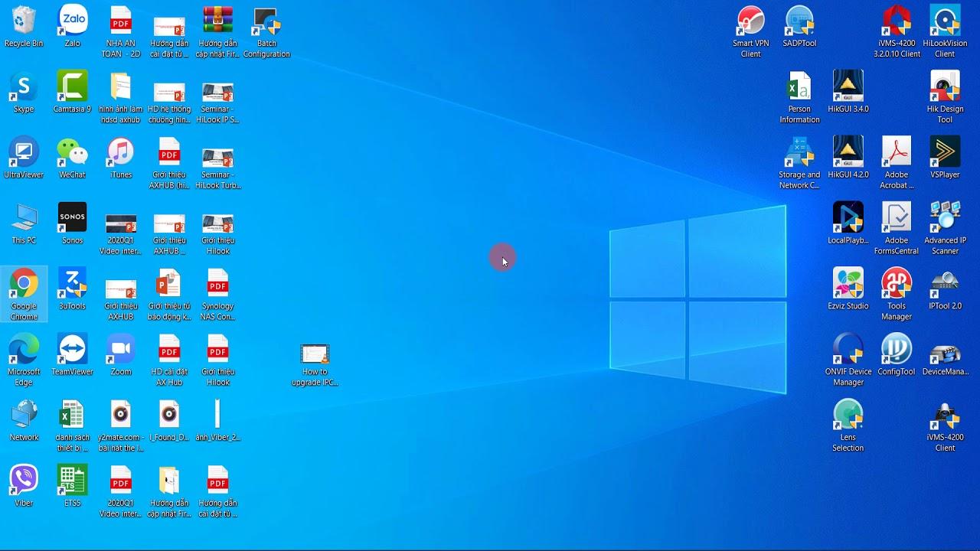980x551 pixels.
Task: Select the WeChat shortcut
Action: (73, 159)
